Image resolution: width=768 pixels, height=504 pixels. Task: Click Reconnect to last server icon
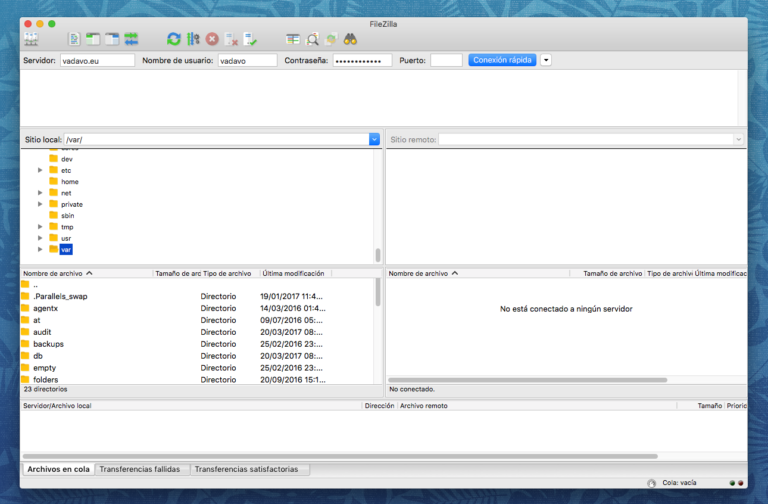click(250, 39)
